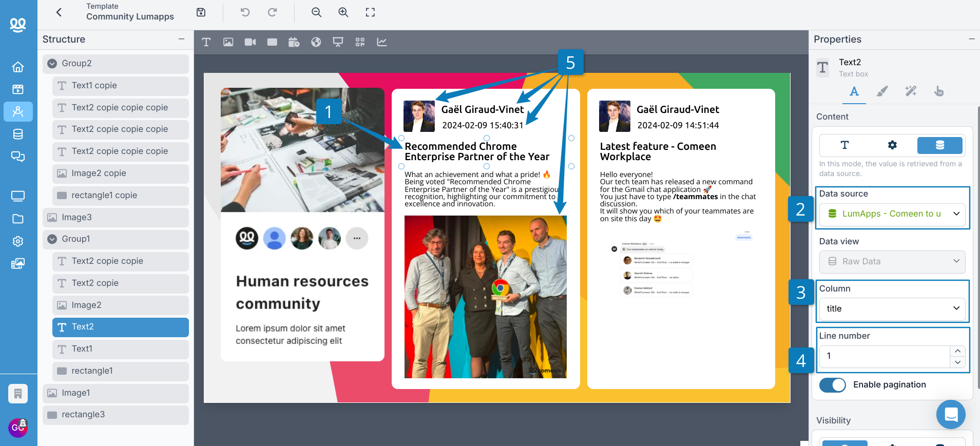Open the Data source dropdown
The width and height of the screenshot is (980, 446).
click(892, 214)
